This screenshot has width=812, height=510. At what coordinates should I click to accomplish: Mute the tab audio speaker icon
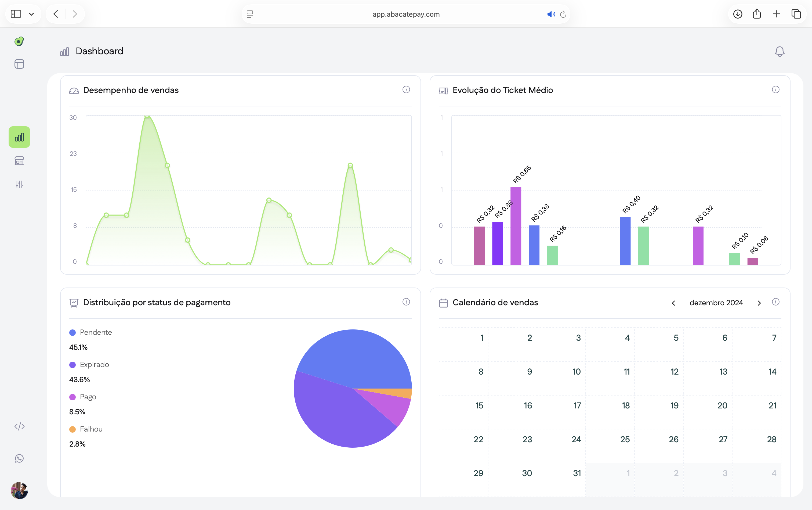point(551,14)
